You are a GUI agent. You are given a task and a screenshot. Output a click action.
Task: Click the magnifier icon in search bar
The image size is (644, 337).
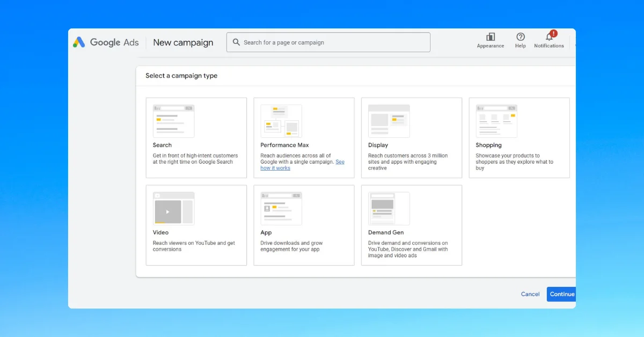236,42
